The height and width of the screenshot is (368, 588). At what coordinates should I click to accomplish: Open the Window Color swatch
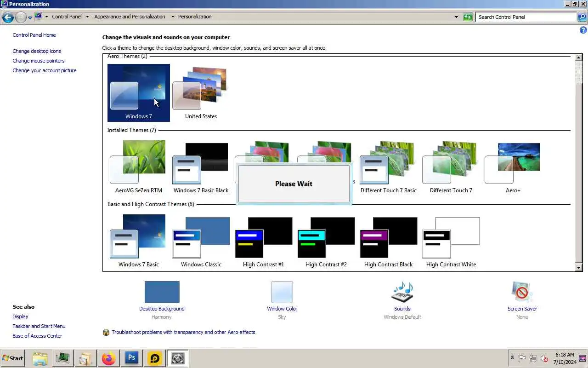click(282, 292)
